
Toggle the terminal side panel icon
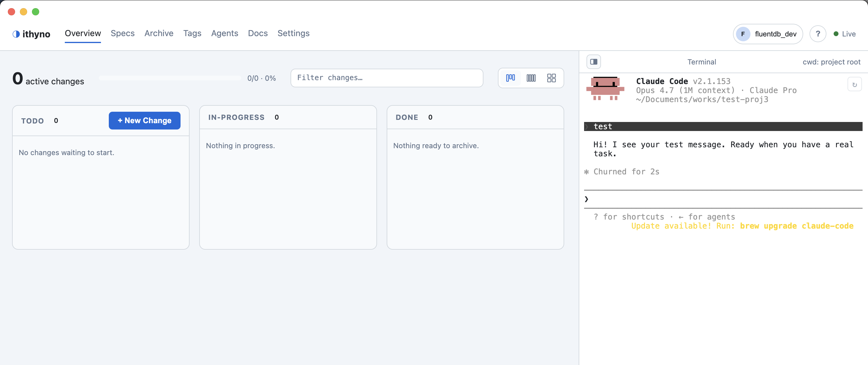(594, 62)
